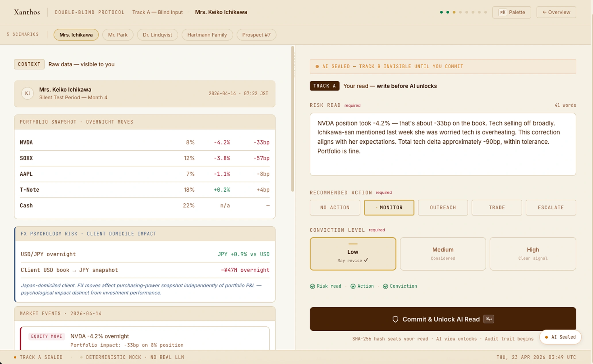Click the KI avatar circle

pos(28,93)
